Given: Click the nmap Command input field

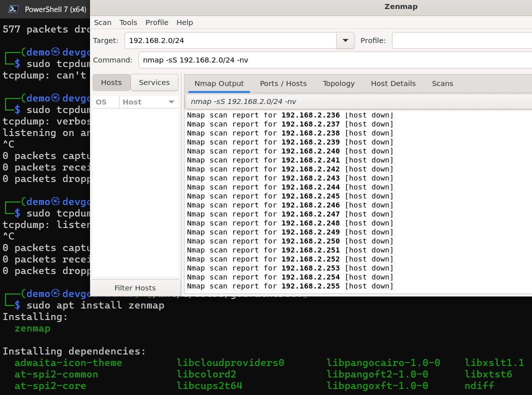Looking at the screenshot, I should (250, 59).
